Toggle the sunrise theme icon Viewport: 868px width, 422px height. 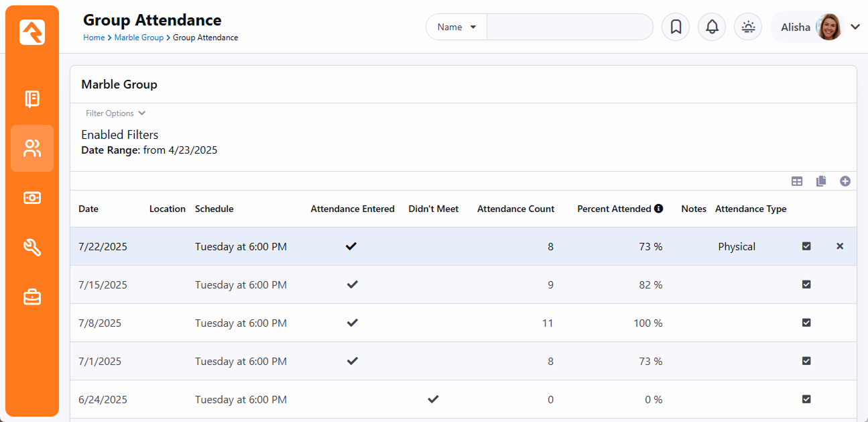point(748,28)
